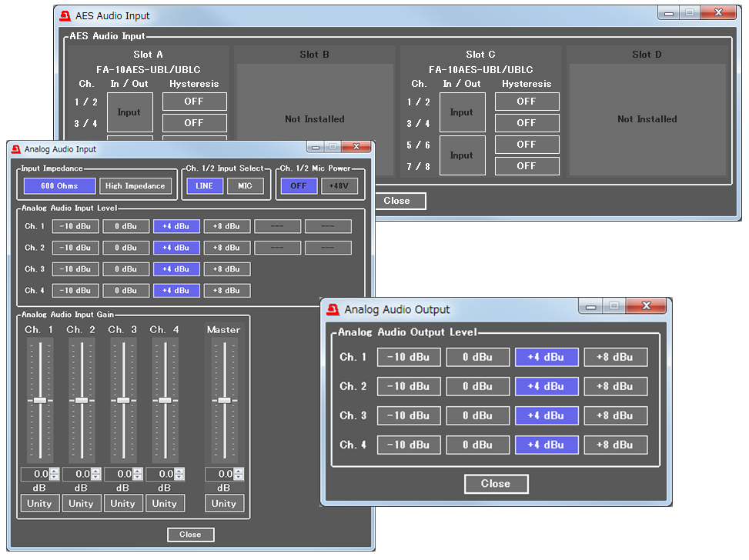Set 600 Ohms input impedance

tap(59, 186)
